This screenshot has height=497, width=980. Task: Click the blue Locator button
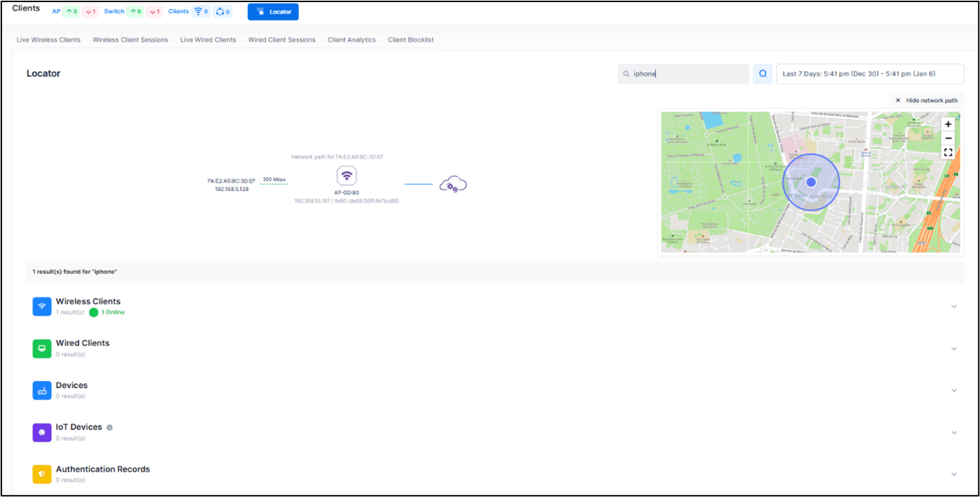(x=273, y=12)
